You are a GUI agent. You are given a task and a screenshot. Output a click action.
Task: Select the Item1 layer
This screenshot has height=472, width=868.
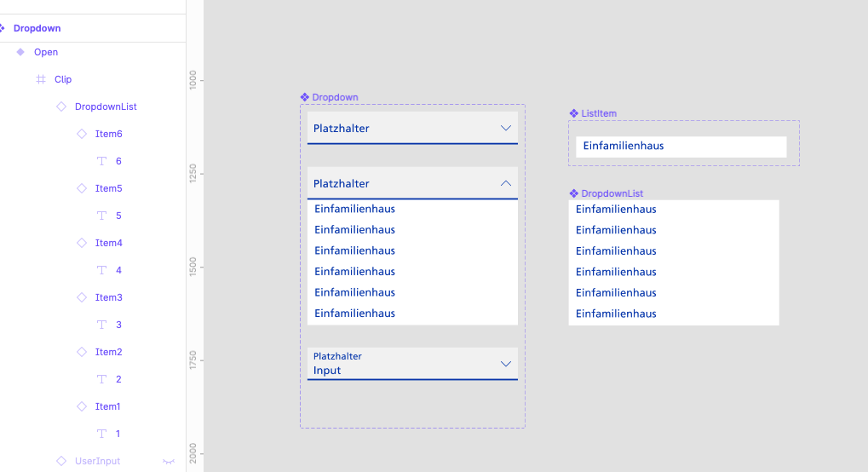[107, 406]
